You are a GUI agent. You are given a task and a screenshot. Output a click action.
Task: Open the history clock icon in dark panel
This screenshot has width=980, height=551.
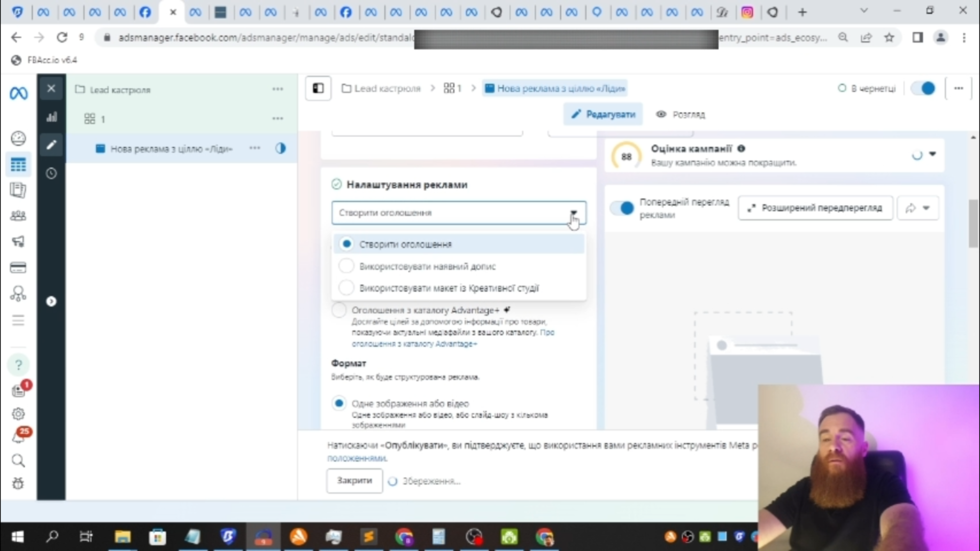52,173
